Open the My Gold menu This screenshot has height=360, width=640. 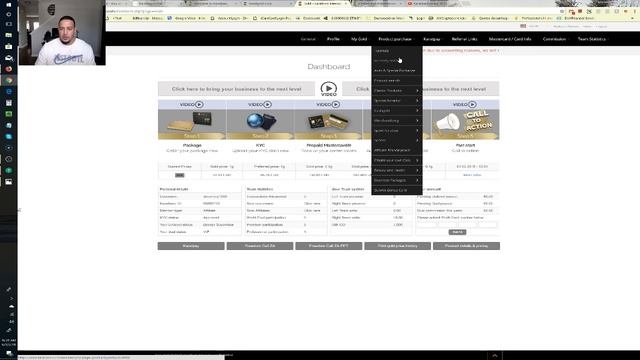(359, 39)
